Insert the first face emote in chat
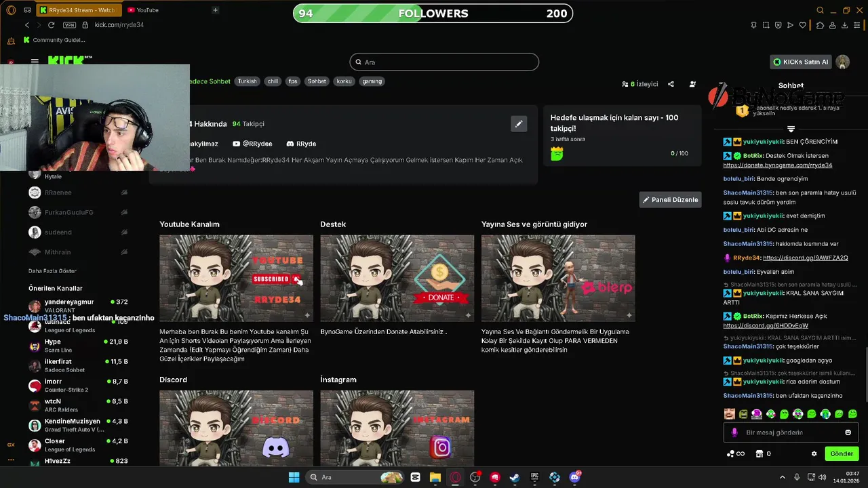Screen dimensions: 868x488 click(x=729, y=414)
